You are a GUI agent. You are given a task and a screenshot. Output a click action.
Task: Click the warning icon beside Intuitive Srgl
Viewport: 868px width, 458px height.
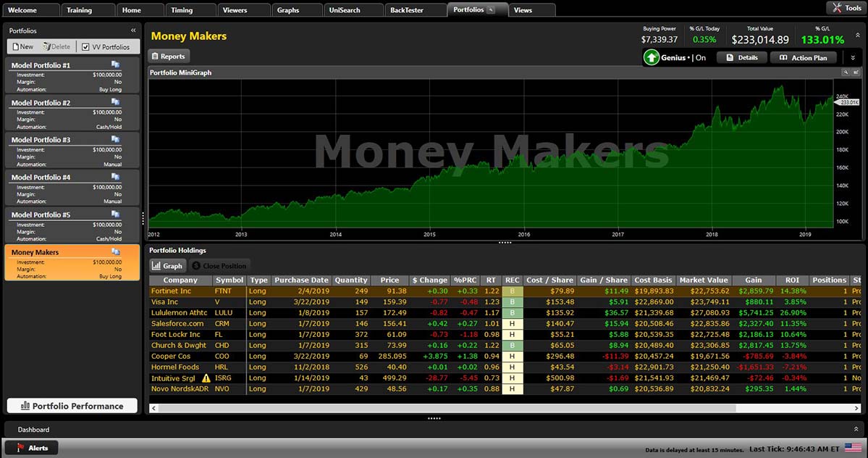pyautogui.click(x=206, y=378)
